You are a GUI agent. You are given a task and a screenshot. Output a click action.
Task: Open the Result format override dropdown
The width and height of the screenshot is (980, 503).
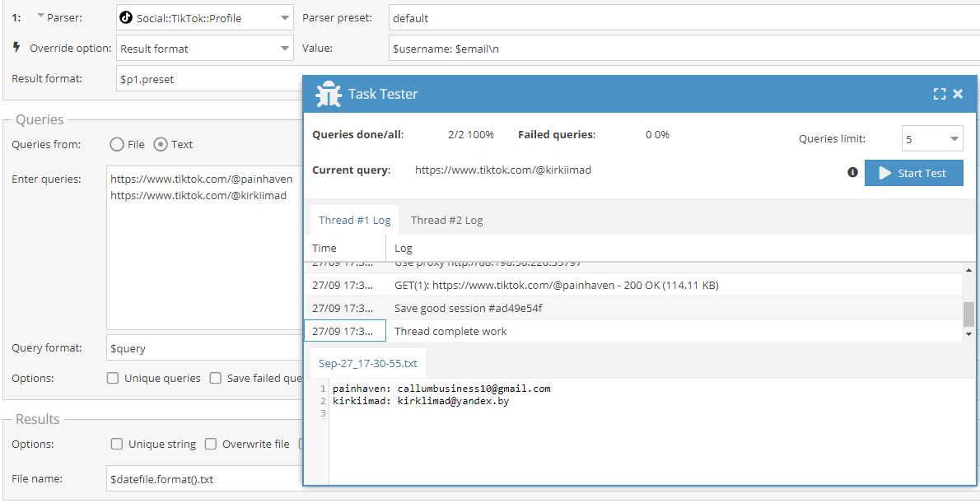[204, 49]
